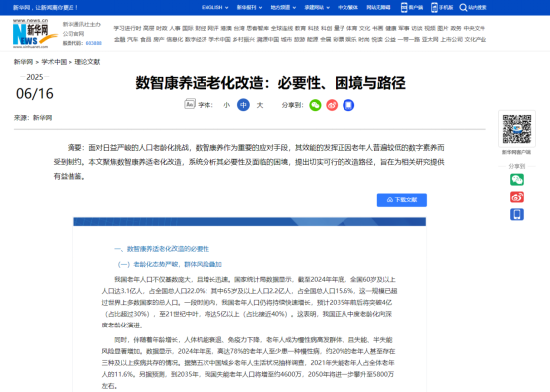Set font size to 中 (medium)

243,105
